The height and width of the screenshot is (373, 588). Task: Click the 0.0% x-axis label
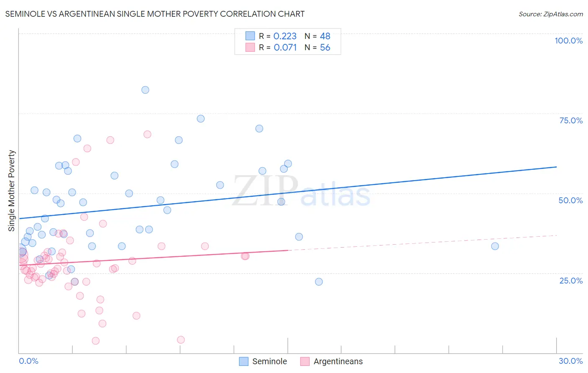[28, 361]
